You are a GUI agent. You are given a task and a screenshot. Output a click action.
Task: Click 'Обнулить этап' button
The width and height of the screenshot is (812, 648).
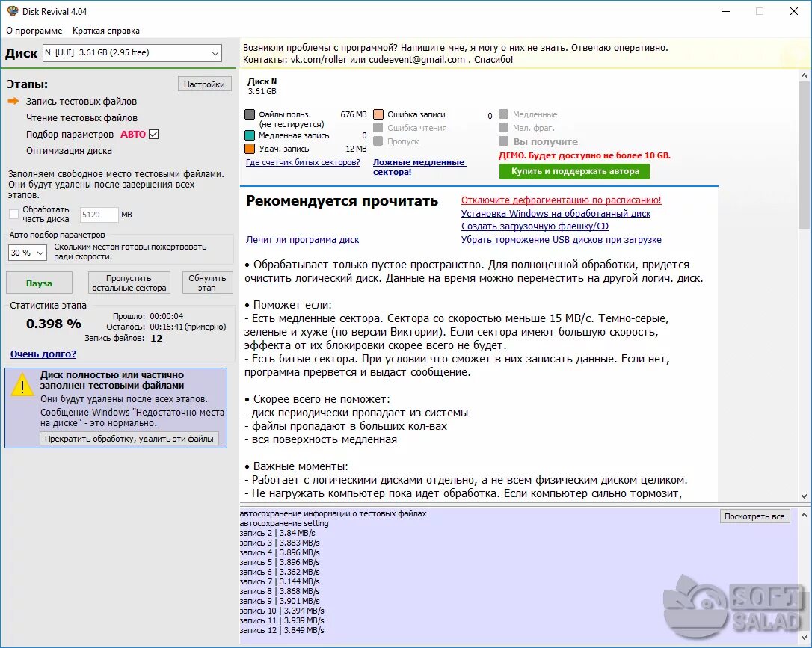(x=207, y=283)
